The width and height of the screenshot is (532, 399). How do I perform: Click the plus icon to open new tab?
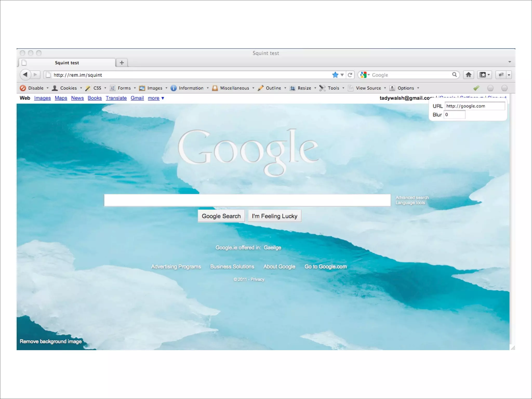pyautogui.click(x=122, y=63)
